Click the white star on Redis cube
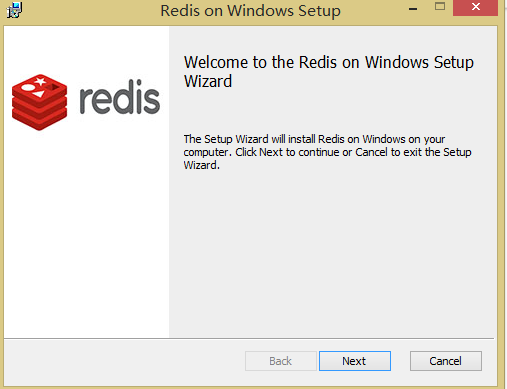The width and height of the screenshot is (507, 389). click(x=41, y=81)
